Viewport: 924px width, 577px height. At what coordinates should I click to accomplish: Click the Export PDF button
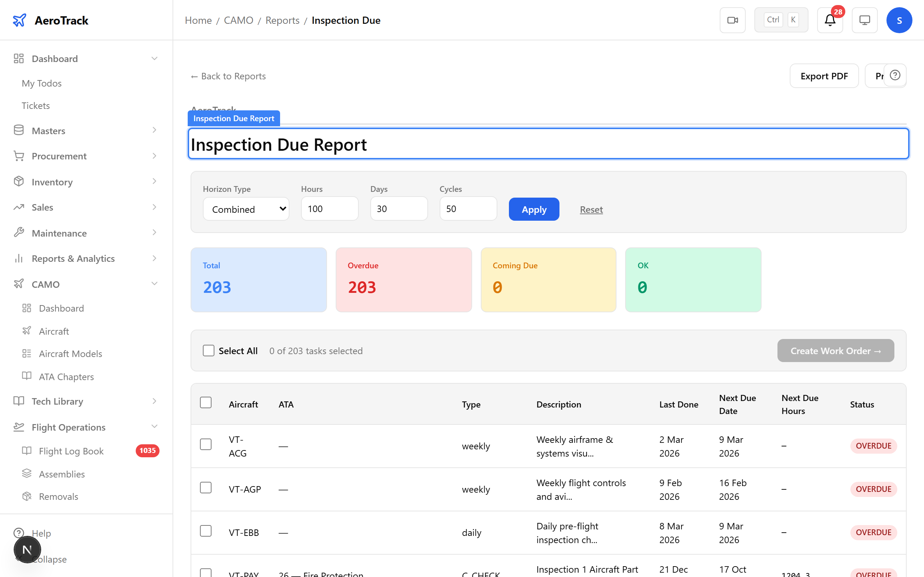pyautogui.click(x=824, y=76)
